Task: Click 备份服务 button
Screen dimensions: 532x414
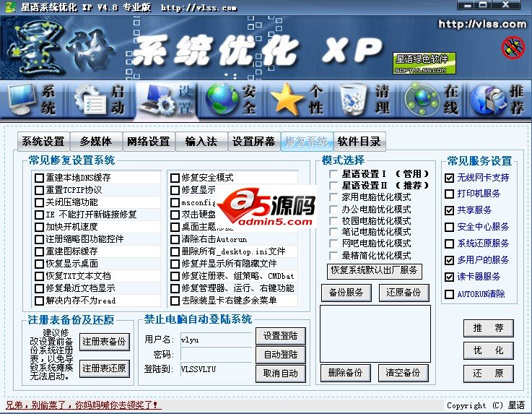Action: 346,293
